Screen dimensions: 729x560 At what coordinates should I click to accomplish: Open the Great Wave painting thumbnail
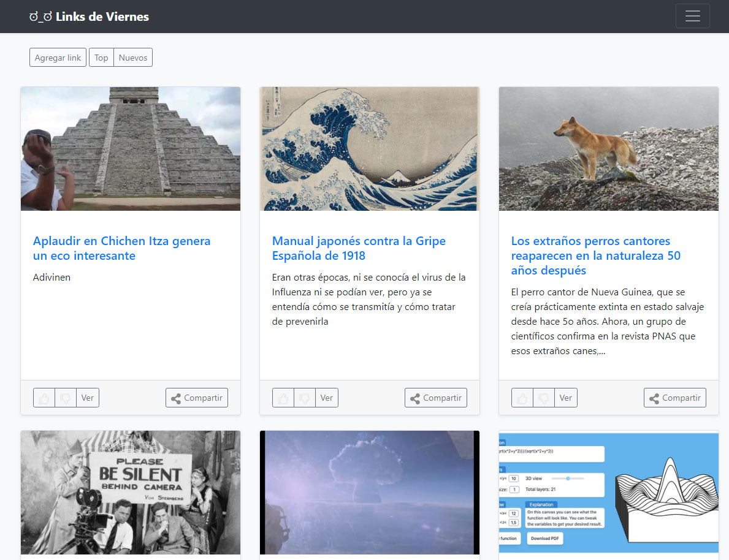coord(370,149)
